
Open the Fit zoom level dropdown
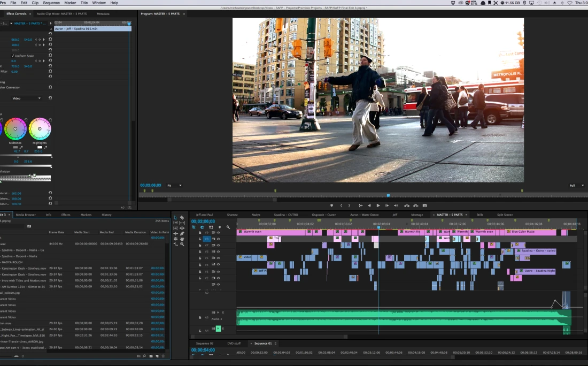pyautogui.click(x=174, y=185)
